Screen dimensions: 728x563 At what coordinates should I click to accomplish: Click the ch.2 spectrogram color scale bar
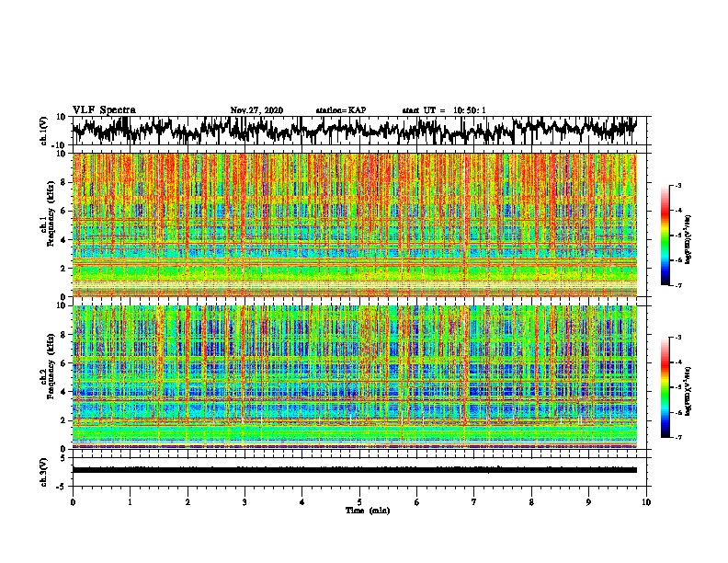pyautogui.click(x=665, y=387)
